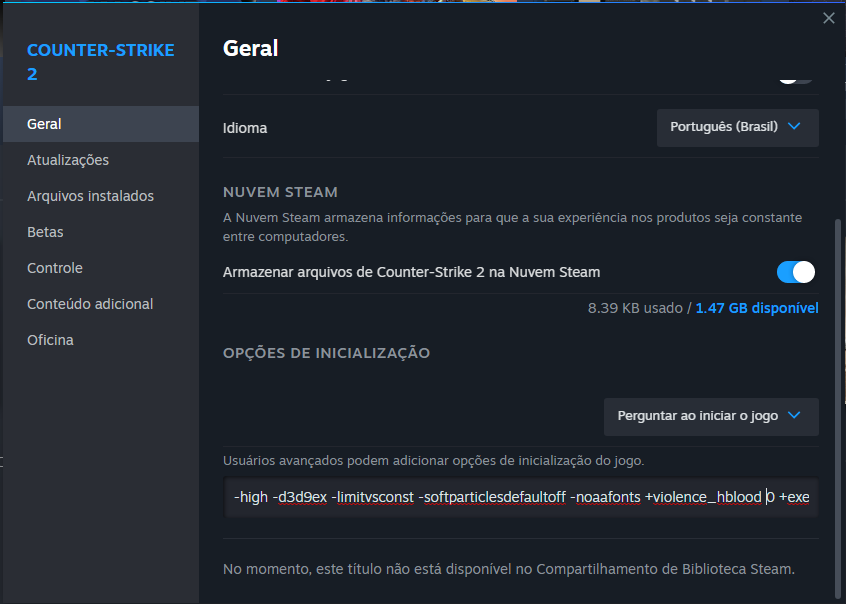Click the Geral page heading
The width and height of the screenshot is (846, 604).
250,48
